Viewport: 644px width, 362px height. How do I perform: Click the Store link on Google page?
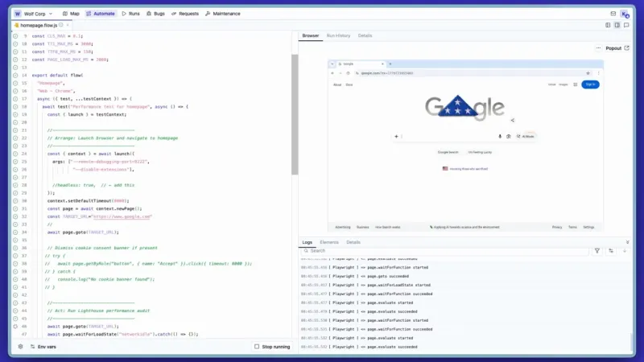point(349,85)
